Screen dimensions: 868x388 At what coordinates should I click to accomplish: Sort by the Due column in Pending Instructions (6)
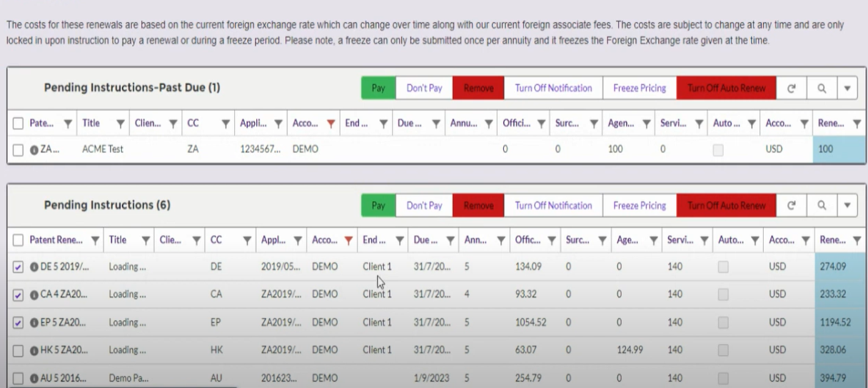pos(425,240)
